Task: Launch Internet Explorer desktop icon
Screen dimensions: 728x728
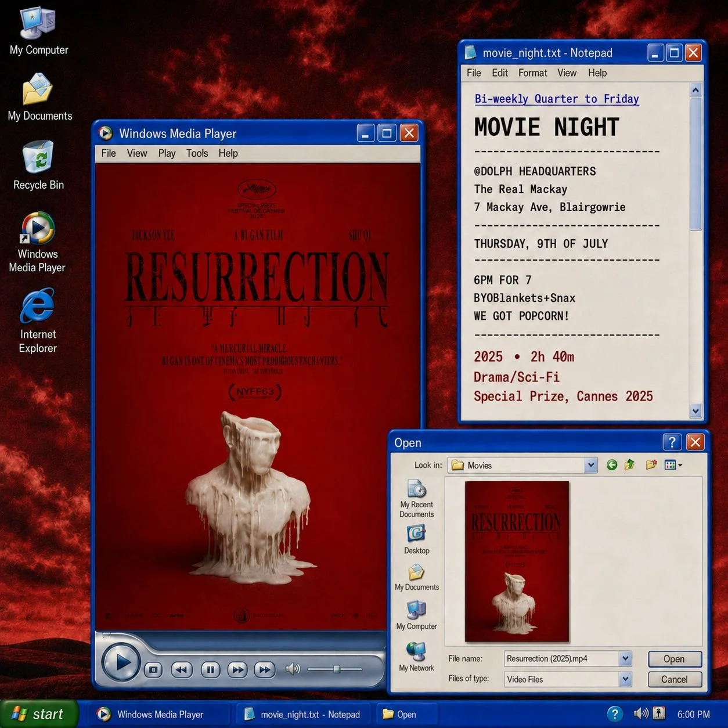Action: point(38,321)
